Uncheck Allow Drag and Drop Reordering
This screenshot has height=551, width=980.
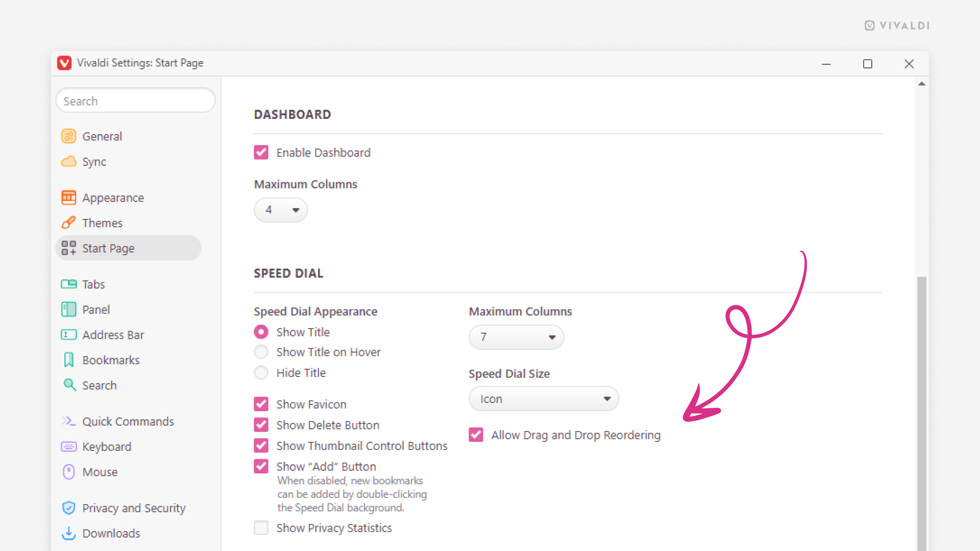476,435
